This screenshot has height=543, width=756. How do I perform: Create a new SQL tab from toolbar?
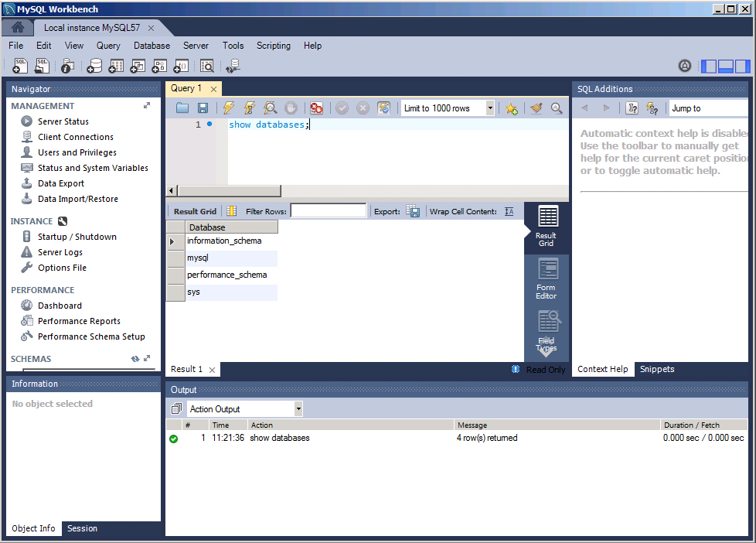(20, 66)
